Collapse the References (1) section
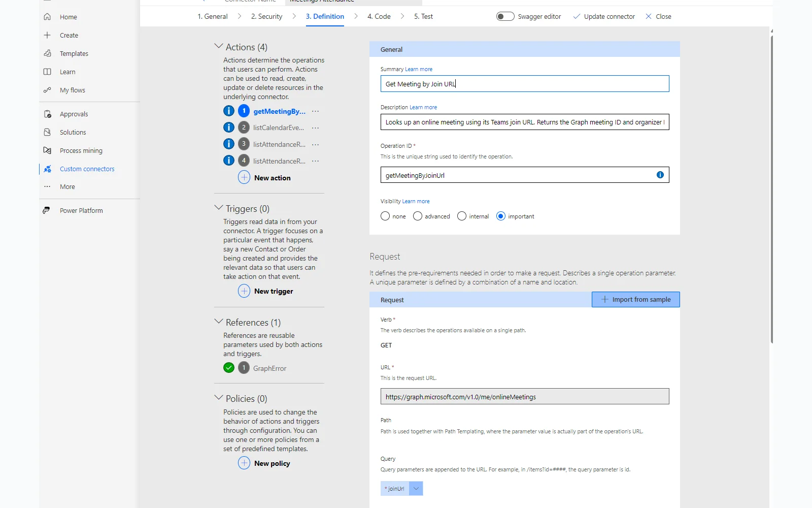Viewport: 812px width, 508px height. [x=219, y=322]
